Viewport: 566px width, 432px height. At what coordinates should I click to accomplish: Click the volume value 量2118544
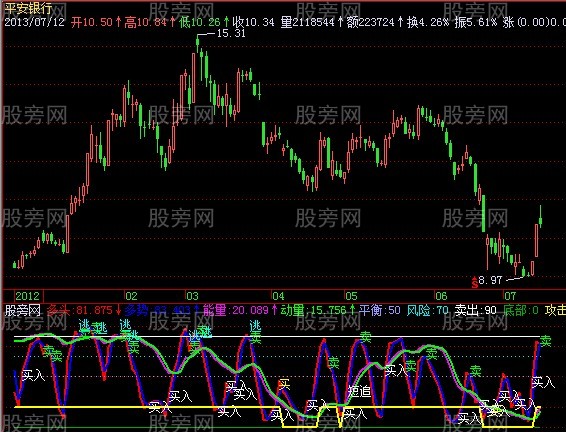308,22
